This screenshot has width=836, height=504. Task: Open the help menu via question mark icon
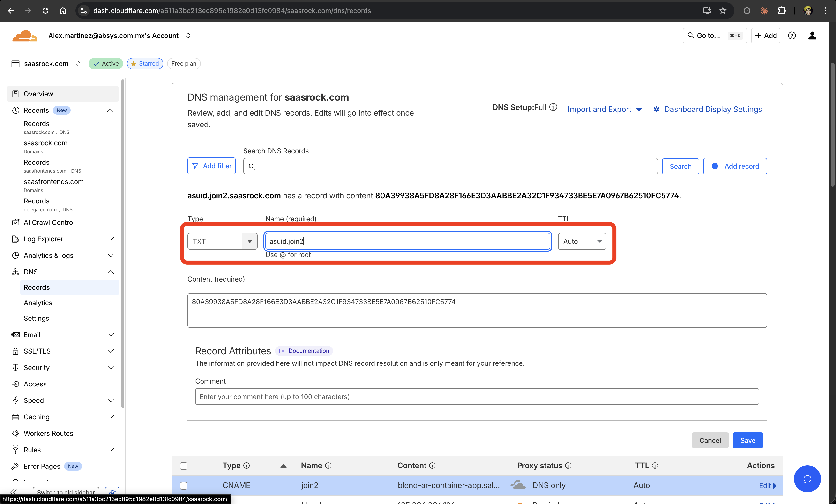click(x=792, y=36)
